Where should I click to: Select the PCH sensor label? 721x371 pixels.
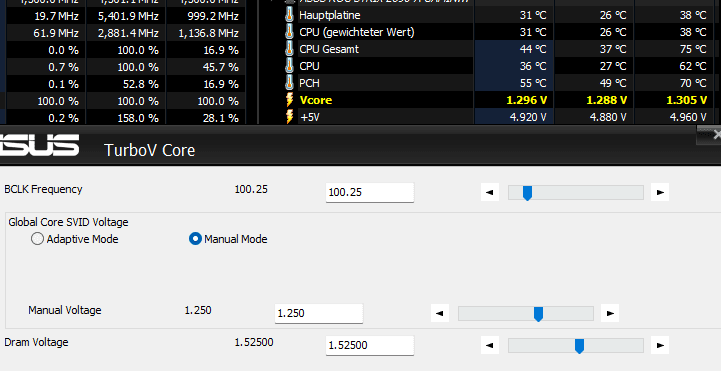(x=309, y=83)
